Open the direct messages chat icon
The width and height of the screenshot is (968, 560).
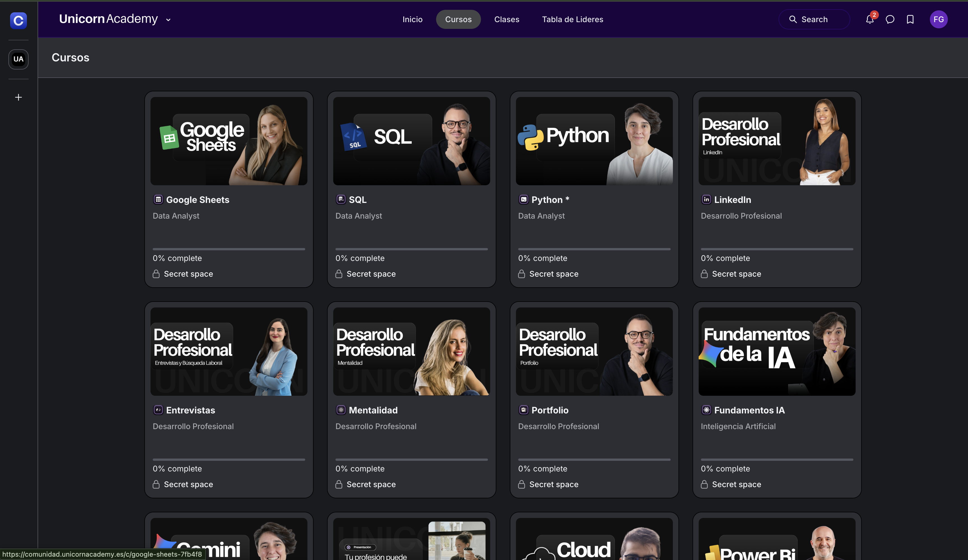click(890, 19)
